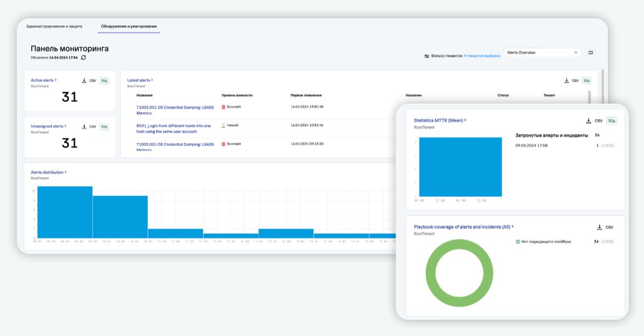Click the 'Первое появление' column header
Screen dimensions: 644x336
pyautogui.click(x=306, y=95)
